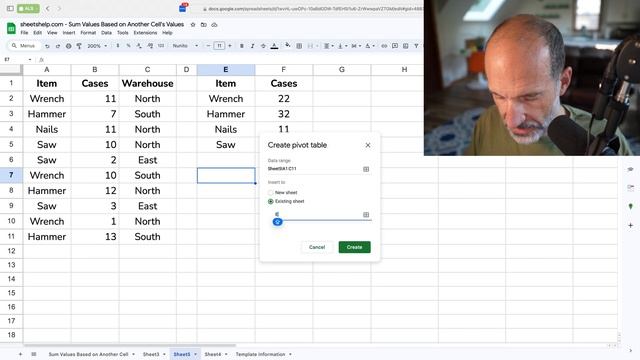Click the cloud save status icon
This screenshot has height=360, width=640.
tap(214, 25)
